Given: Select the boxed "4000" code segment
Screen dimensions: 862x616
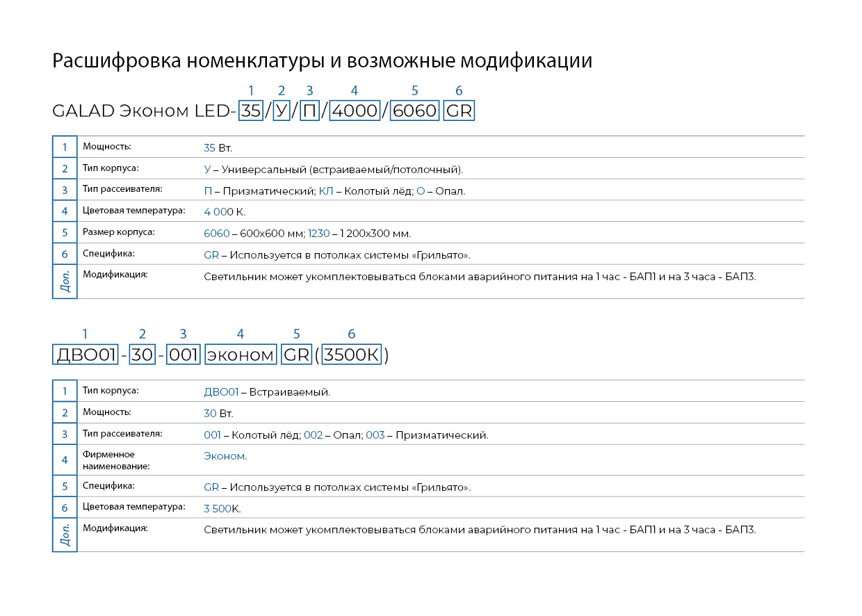Looking at the screenshot, I should (x=355, y=111).
